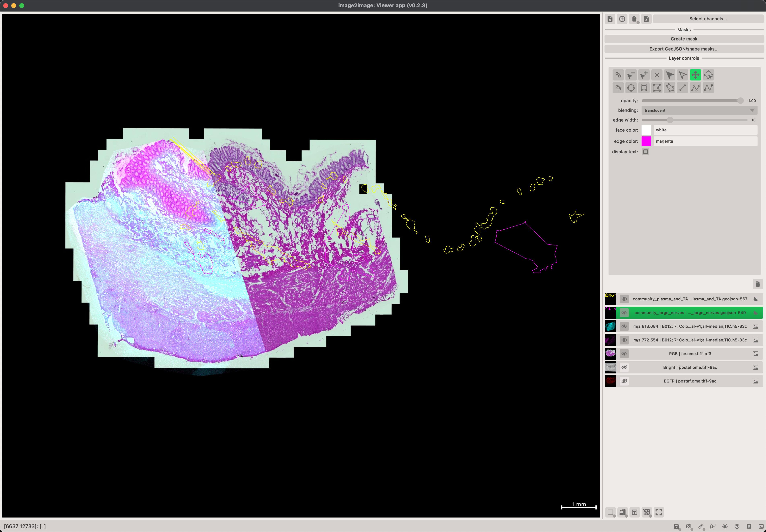Show the EGFP postaf.ome.tiff layer
The image size is (766, 532).
click(624, 381)
